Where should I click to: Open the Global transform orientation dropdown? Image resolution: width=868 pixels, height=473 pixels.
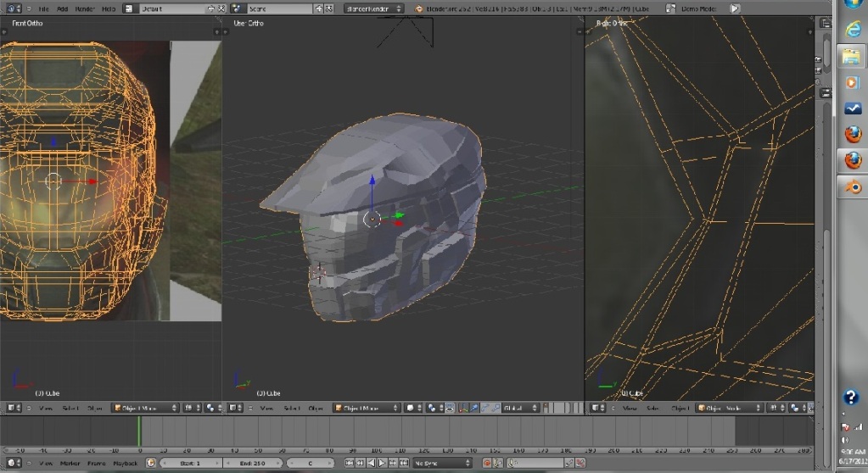click(x=520, y=409)
